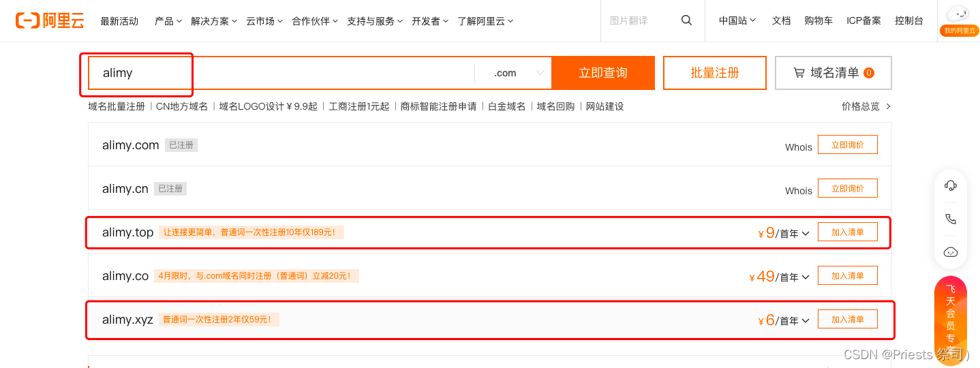Click the 我的阿里云 badge label

pyautogui.click(x=960, y=31)
